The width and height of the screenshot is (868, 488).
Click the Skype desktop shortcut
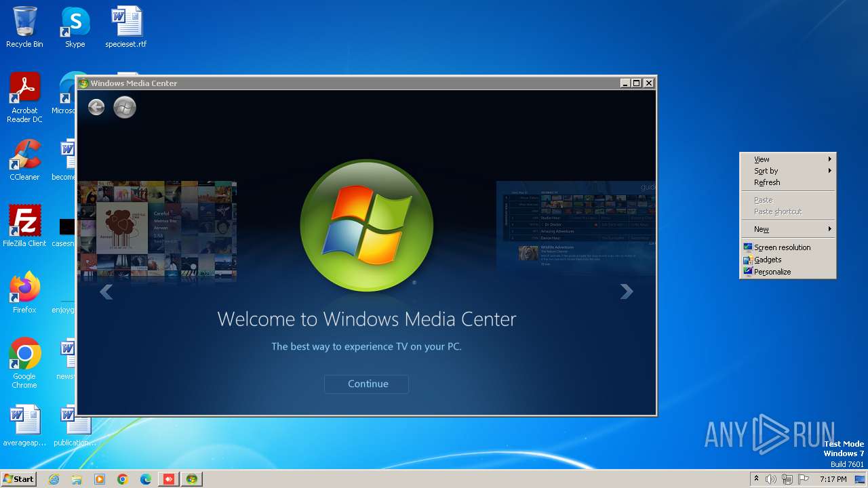[75, 27]
